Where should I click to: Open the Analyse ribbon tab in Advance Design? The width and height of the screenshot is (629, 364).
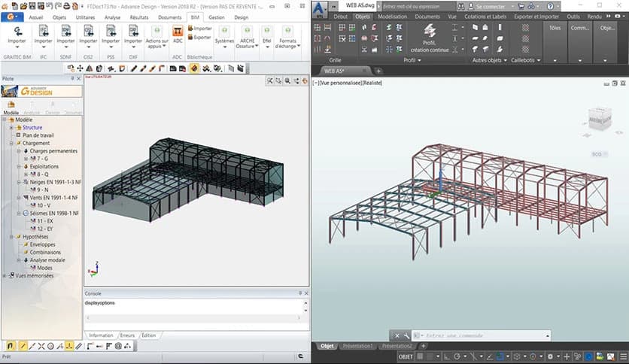pyautogui.click(x=112, y=17)
